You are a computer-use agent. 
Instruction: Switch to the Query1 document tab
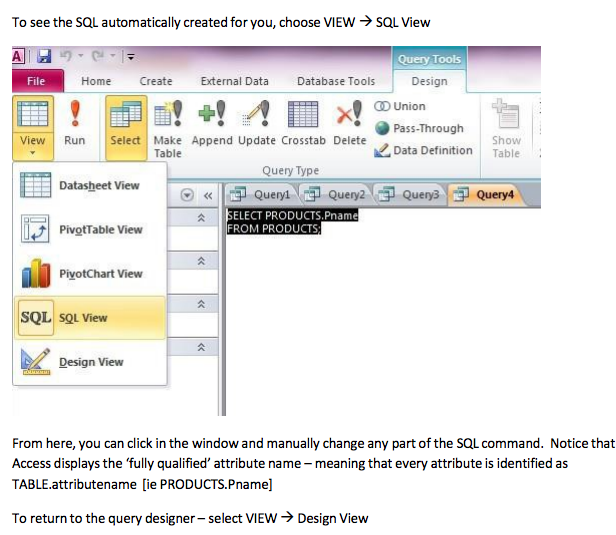point(260,194)
